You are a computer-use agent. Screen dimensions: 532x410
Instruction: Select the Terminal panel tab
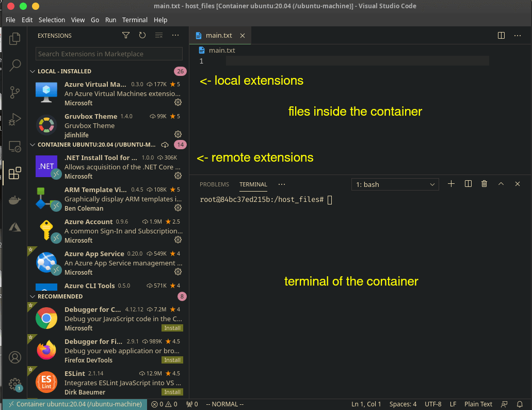[253, 184]
